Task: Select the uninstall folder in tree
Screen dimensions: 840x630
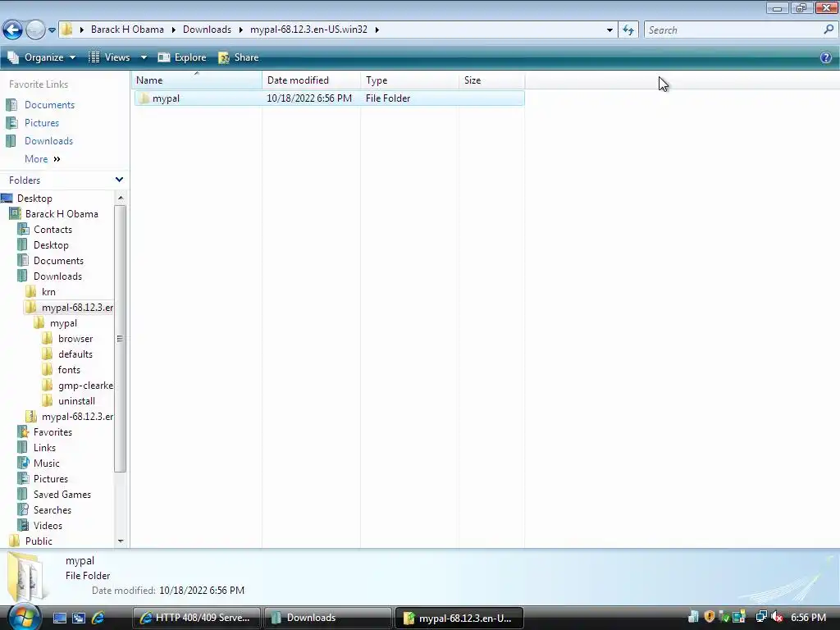Action: point(76,400)
